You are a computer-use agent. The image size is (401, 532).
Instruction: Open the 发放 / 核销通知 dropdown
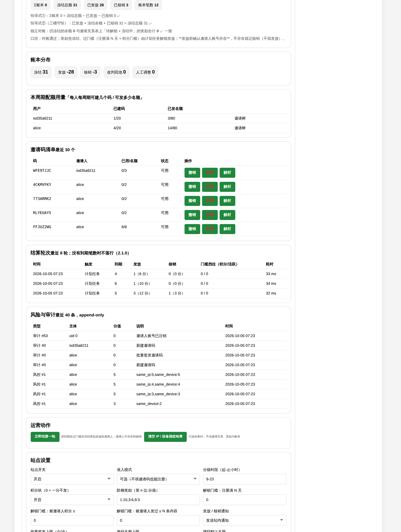point(244,520)
